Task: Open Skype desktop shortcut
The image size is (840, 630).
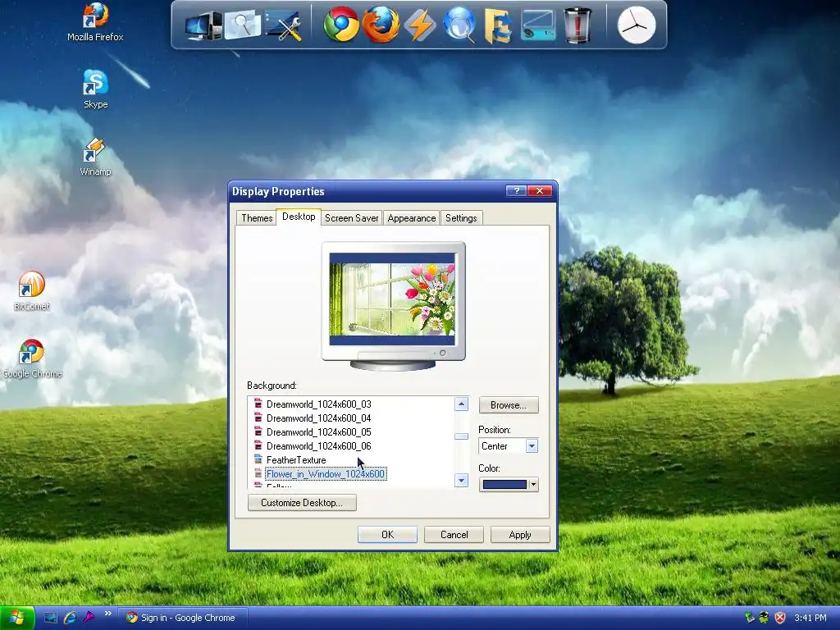Action: (95, 89)
